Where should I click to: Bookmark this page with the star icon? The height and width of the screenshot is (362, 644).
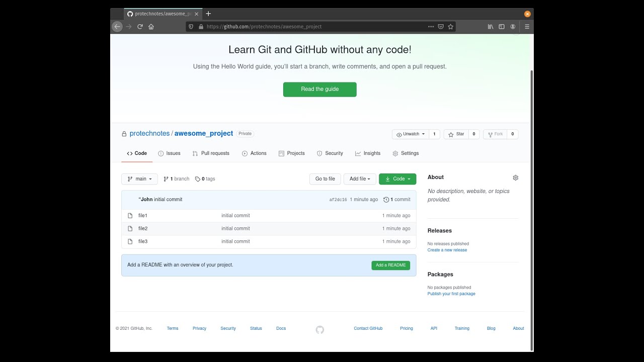pyautogui.click(x=451, y=27)
